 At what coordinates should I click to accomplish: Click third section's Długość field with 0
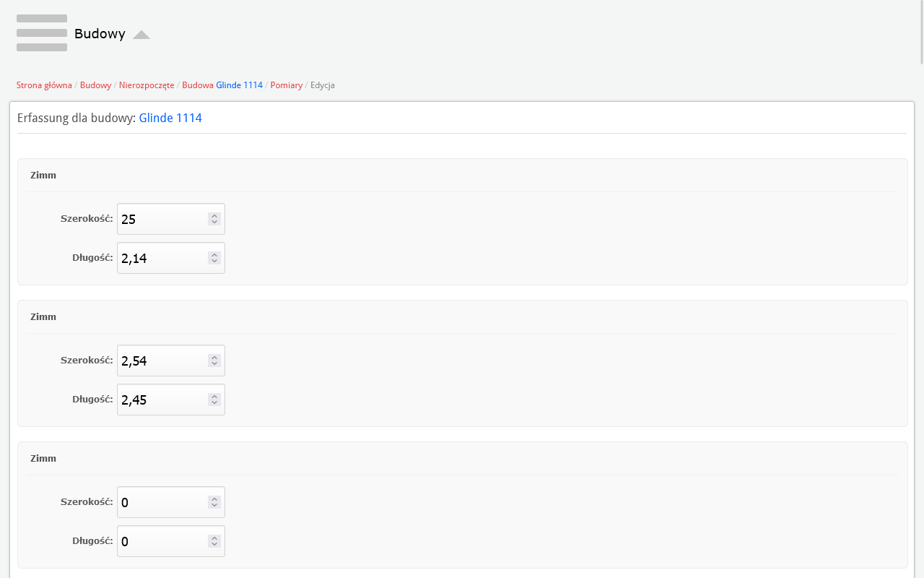(162, 541)
